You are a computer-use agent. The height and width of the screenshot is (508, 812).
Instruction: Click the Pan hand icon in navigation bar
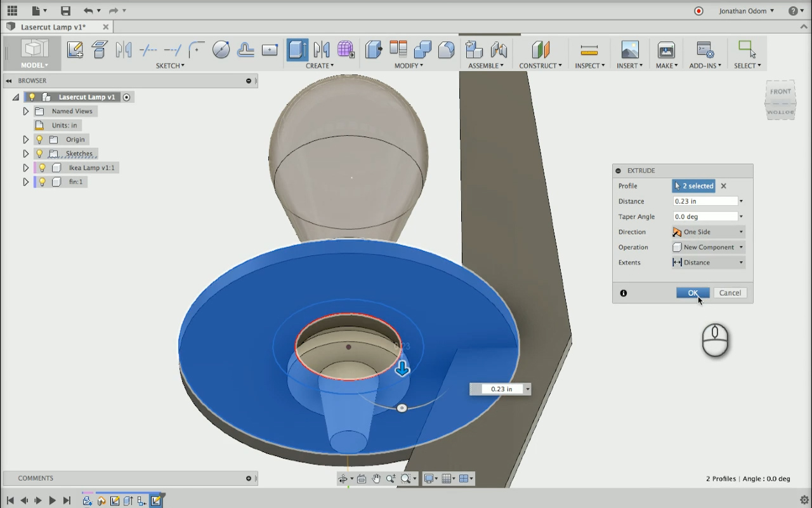[376, 479]
